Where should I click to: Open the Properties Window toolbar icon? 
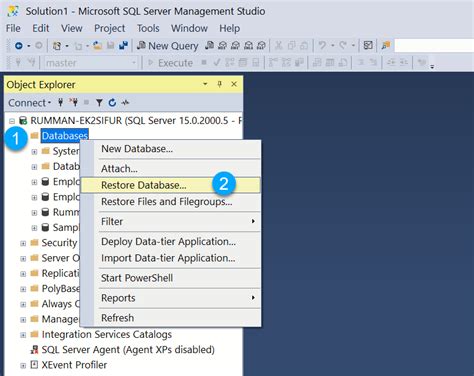pos(368,45)
